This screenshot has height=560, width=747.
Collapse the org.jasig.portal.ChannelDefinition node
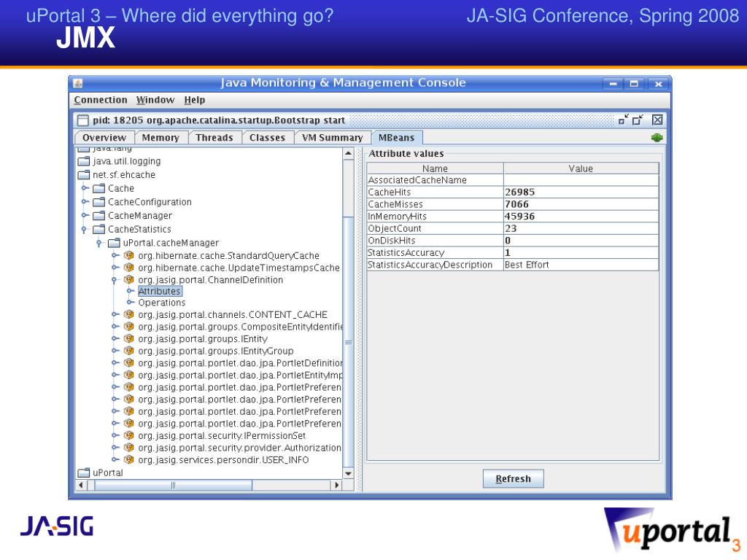(x=115, y=280)
